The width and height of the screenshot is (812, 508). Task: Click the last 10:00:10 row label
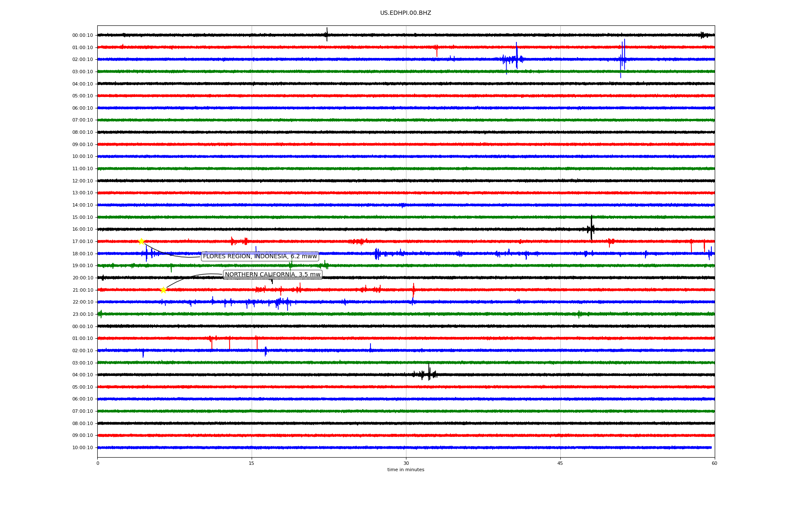click(x=82, y=448)
